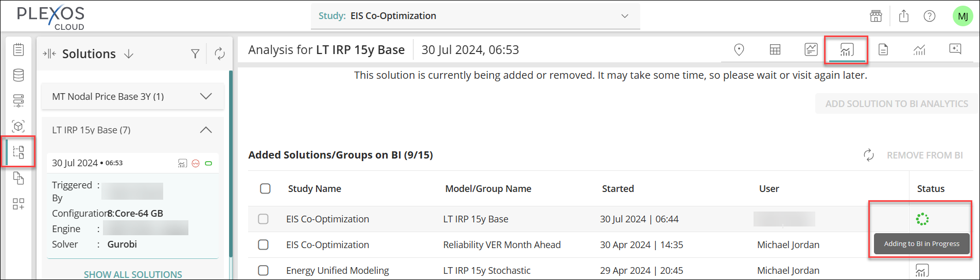Open the MJ user avatar menu
Screen dimensions: 980x280
(963, 16)
